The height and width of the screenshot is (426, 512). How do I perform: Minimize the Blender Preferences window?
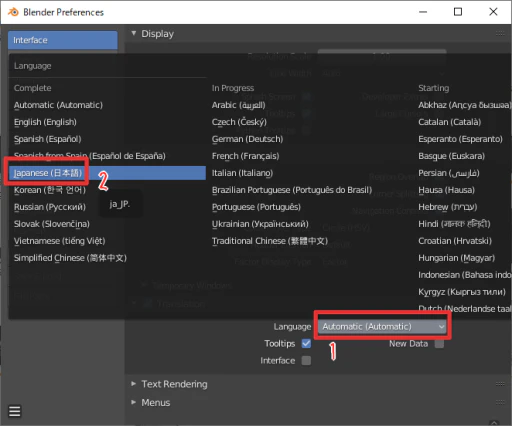tap(423, 12)
